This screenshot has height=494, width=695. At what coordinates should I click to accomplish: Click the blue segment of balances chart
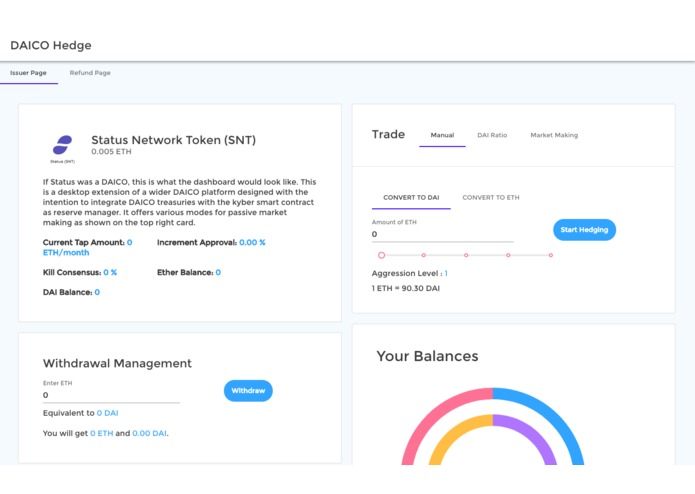coord(554,413)
